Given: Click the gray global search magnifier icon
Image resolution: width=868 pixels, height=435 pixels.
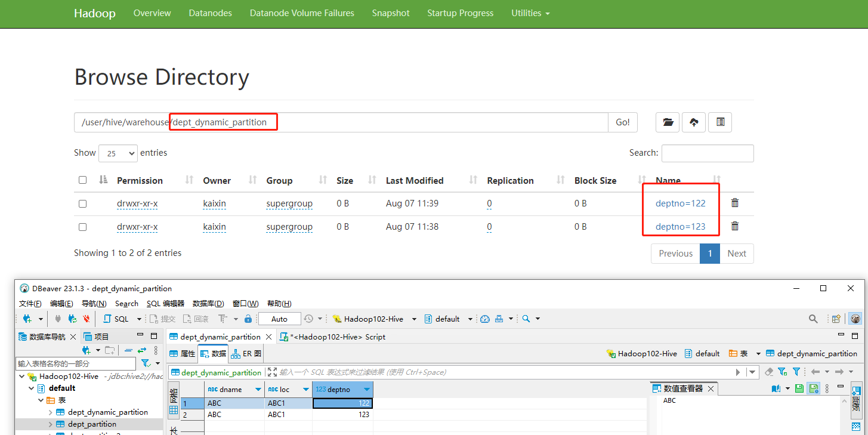Looking at the screenshot, I should pyautogui.click(x=813, y=319).
